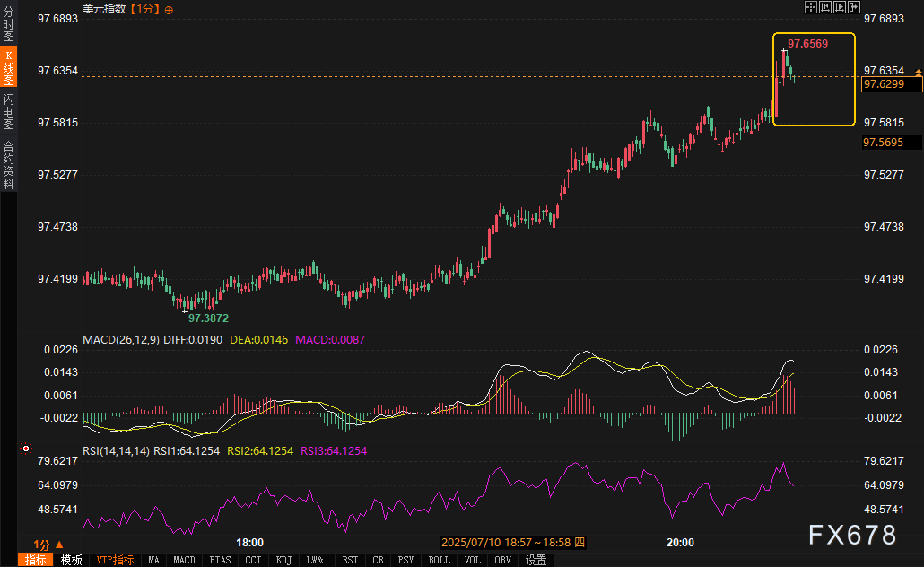Click the orange up arrows beside price 97.6354
The width and height of the screenshot is (924, 567).
(x=917, y=71)
